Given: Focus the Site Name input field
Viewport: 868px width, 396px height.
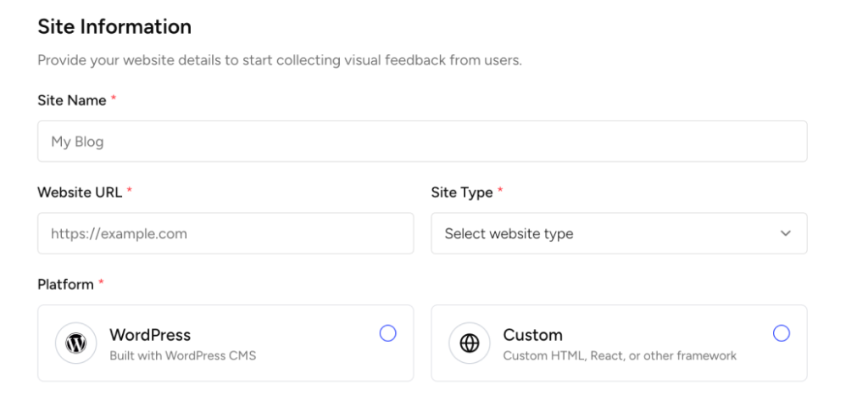Looking at the screenshot, I should pyautogui.click(x=421, y=142).
